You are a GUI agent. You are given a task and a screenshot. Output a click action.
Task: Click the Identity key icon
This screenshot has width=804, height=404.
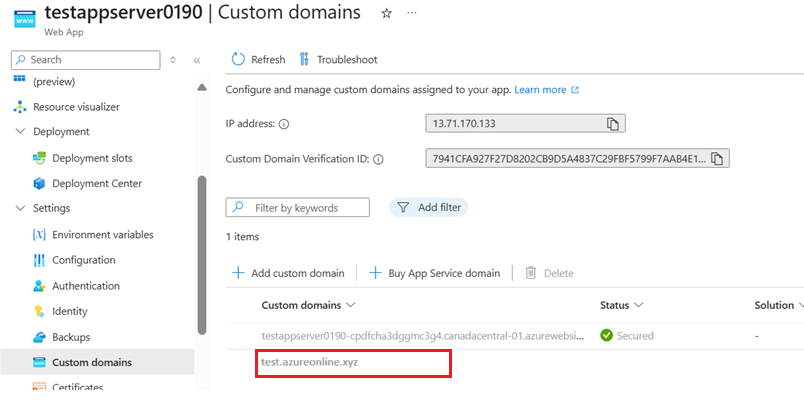pyautogui.click(x=39, y=311)
